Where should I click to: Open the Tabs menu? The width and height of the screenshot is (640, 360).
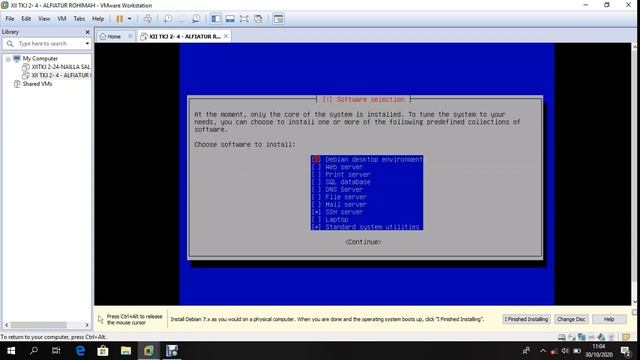(79, 19)
